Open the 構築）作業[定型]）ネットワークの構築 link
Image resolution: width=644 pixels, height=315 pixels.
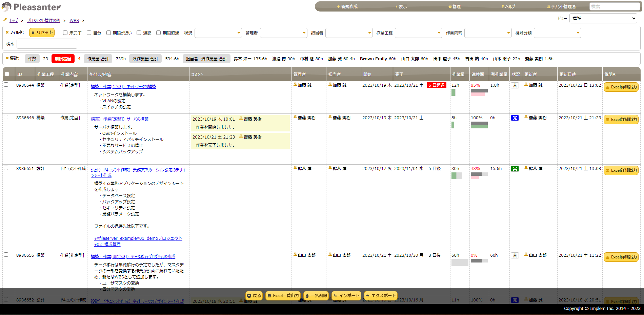[x=123, y=86]
